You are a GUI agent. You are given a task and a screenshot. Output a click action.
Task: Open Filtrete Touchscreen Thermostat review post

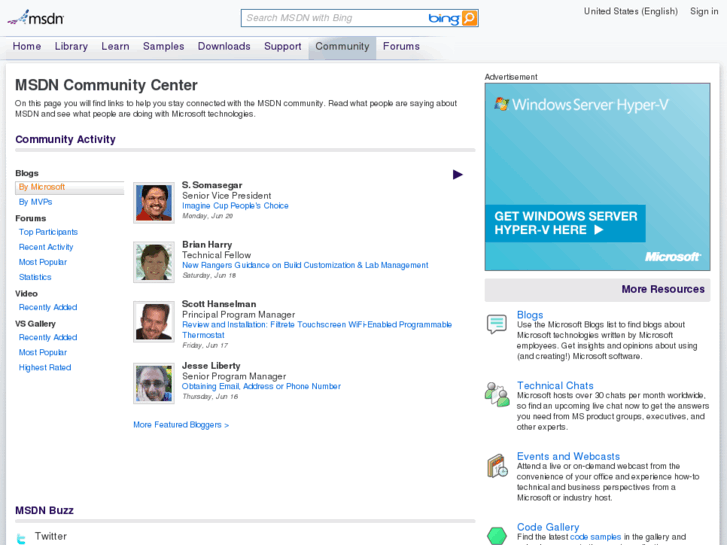[317, 329]
